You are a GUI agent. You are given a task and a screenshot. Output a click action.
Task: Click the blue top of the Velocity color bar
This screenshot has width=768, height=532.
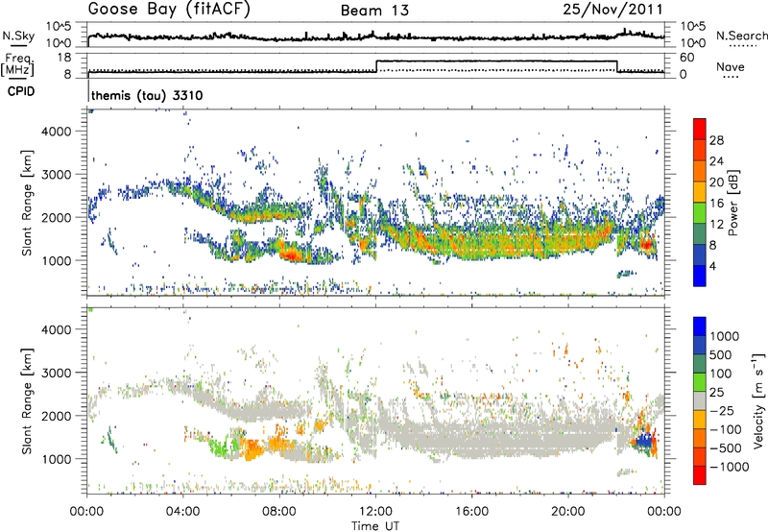coord(700,326)
